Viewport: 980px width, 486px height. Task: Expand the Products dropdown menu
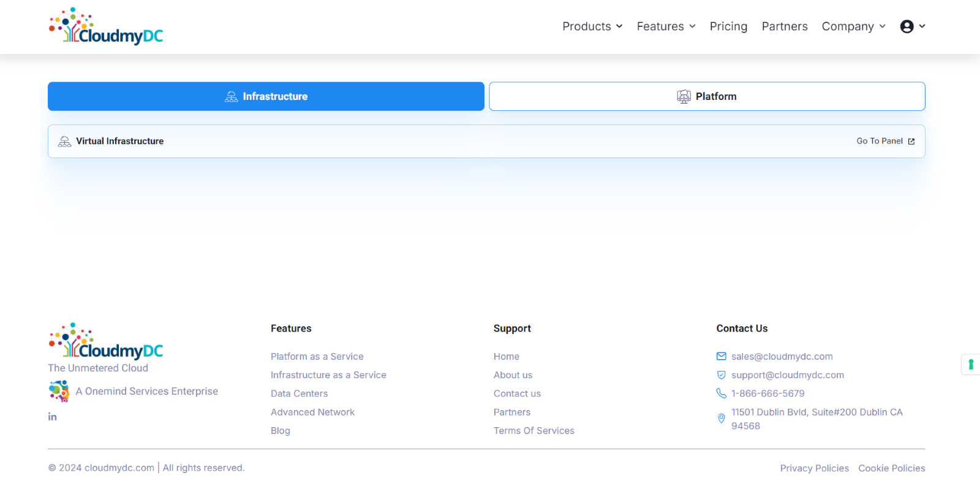(592, 26)
